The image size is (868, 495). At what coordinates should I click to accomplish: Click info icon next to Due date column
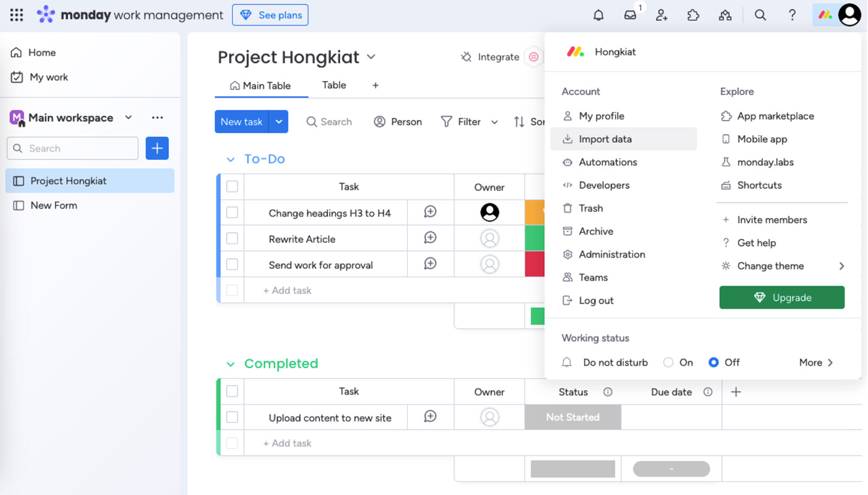click(x=708, y=392)
